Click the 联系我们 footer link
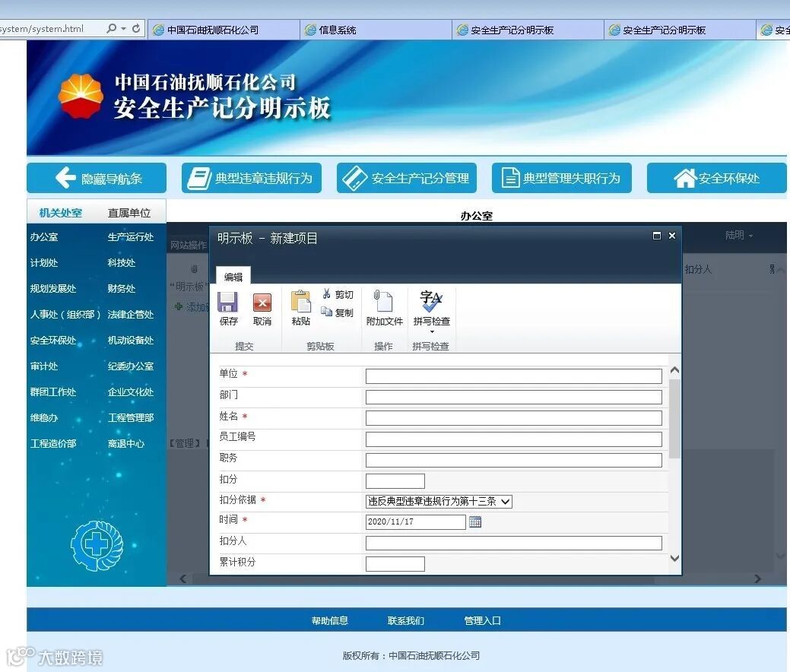Image resolution: width=790 pixels, height=672 pixels. [405, 620]
